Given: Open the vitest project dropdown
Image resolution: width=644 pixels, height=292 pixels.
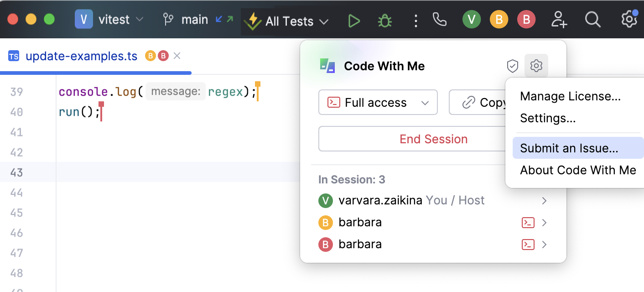Looking at the screenshot, I should click(x=109, y=20).
